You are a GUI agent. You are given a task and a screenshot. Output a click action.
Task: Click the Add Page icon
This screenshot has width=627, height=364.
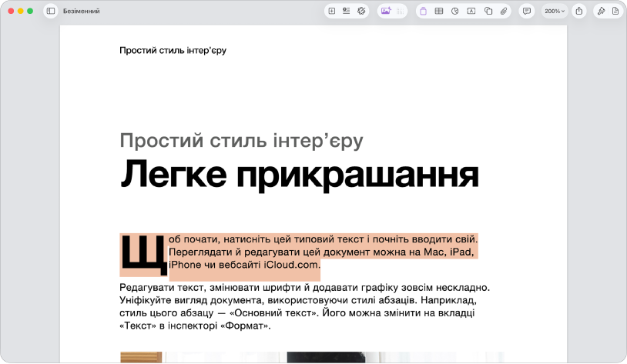(x=331, y=12)
